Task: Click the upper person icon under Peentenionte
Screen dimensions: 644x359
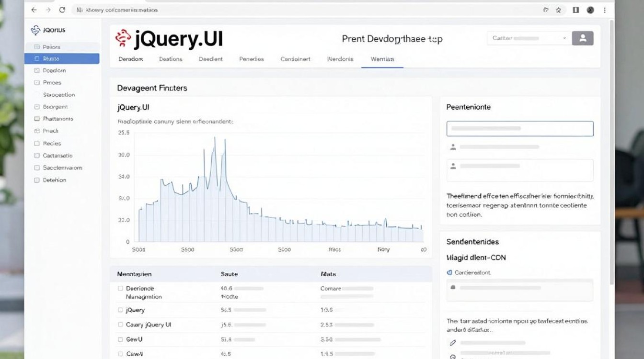Action: 453,147
